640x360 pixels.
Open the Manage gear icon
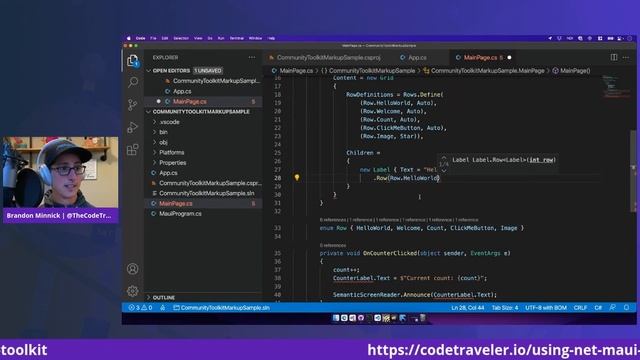tap(133, 291)
